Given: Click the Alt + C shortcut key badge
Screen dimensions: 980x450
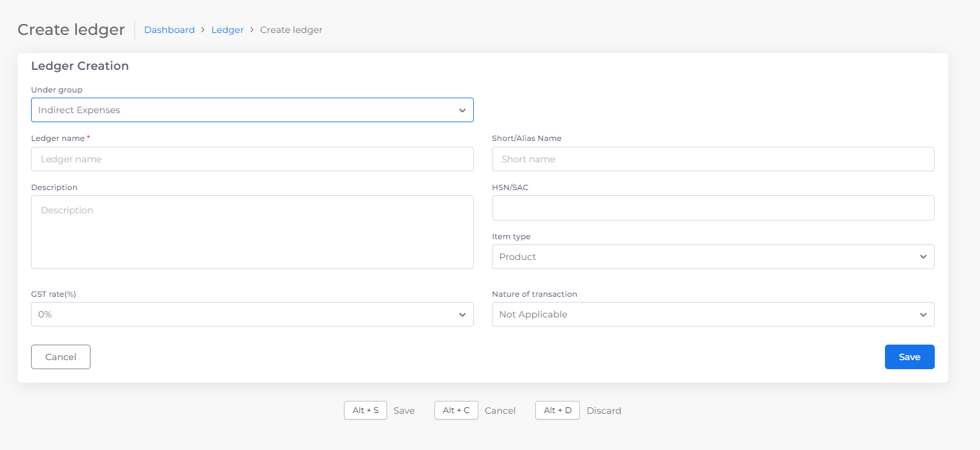Looking at the screenshot, I should click(x=456, y=411).
